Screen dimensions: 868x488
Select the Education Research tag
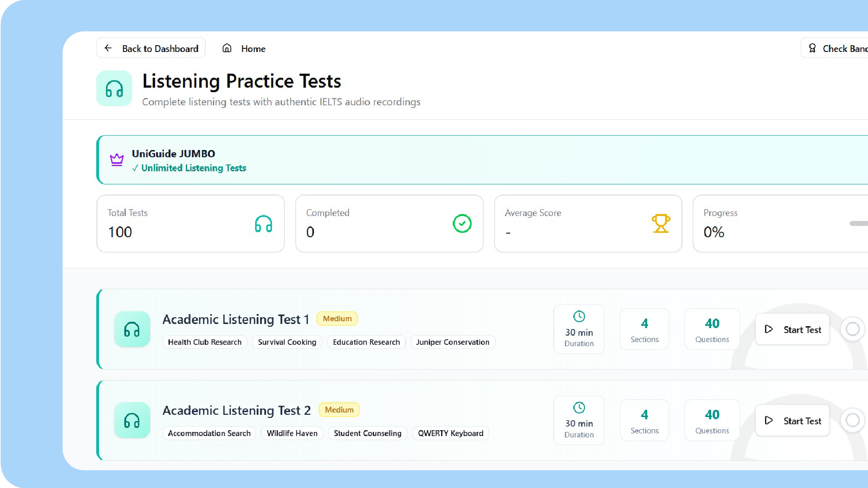(x=366, y=342)
